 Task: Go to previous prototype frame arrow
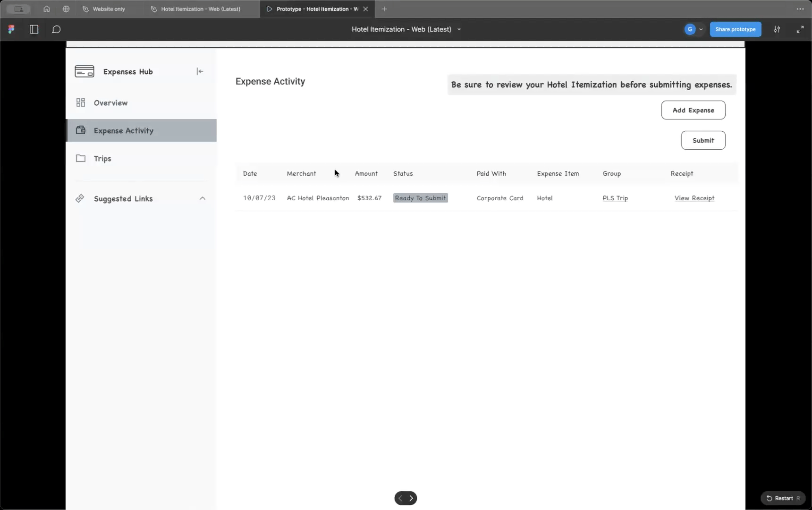click(400, 498)
